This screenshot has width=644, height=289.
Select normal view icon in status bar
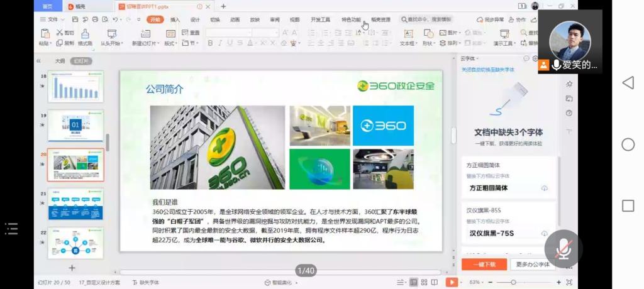pyautogui.click(x=414, y=283)
